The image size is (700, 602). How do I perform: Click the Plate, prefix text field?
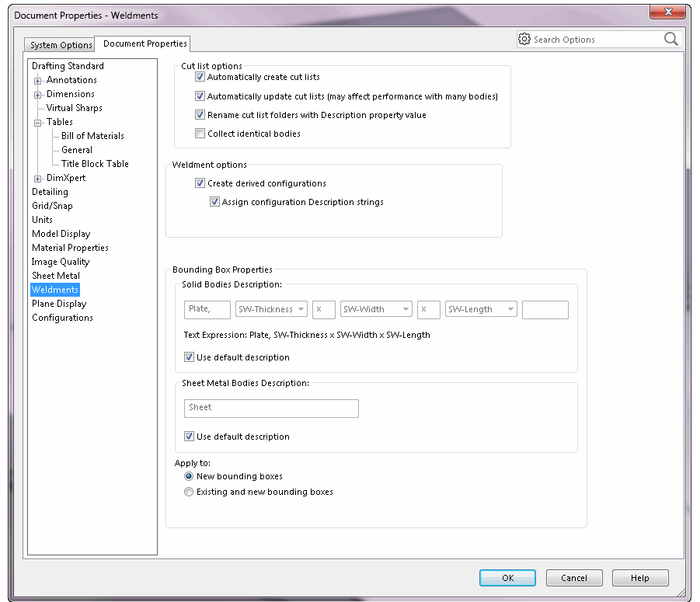[207, 309]
